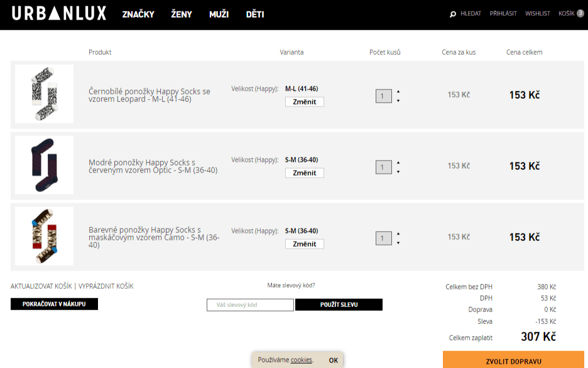Click VYPRÁZDNIT KOŠÍK to empty cart
The image size is (588, 368).
click(x=106, y=286)
